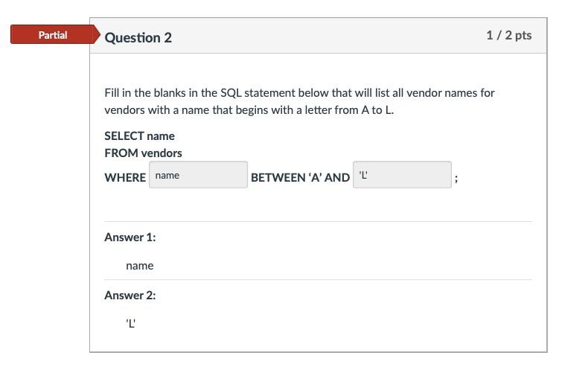Focus the second blank containing 'L'
The image size is (588, 376).
click(402, 175)
